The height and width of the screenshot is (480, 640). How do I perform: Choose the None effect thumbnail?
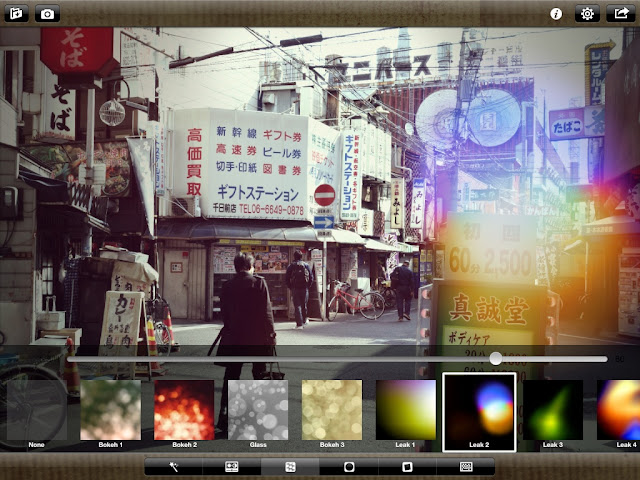pyautogui.click(x=37, y=414)
